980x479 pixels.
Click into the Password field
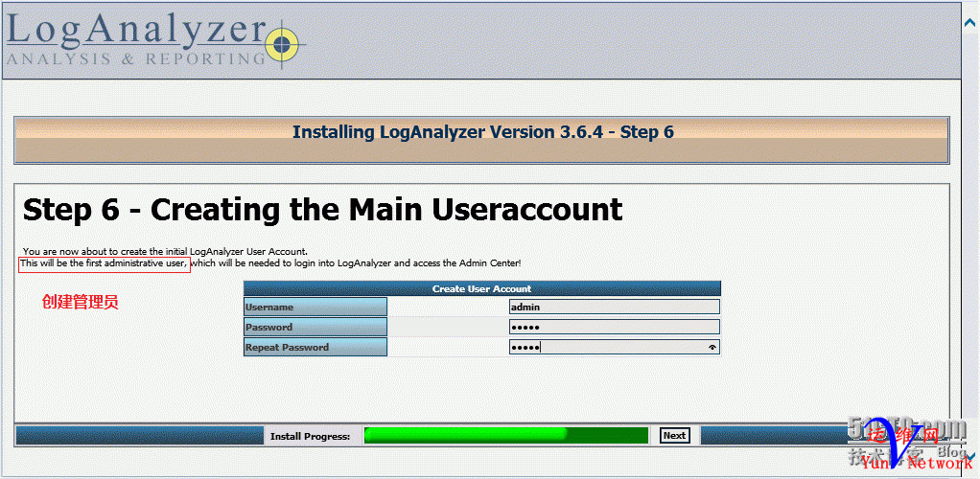[615, 328]
